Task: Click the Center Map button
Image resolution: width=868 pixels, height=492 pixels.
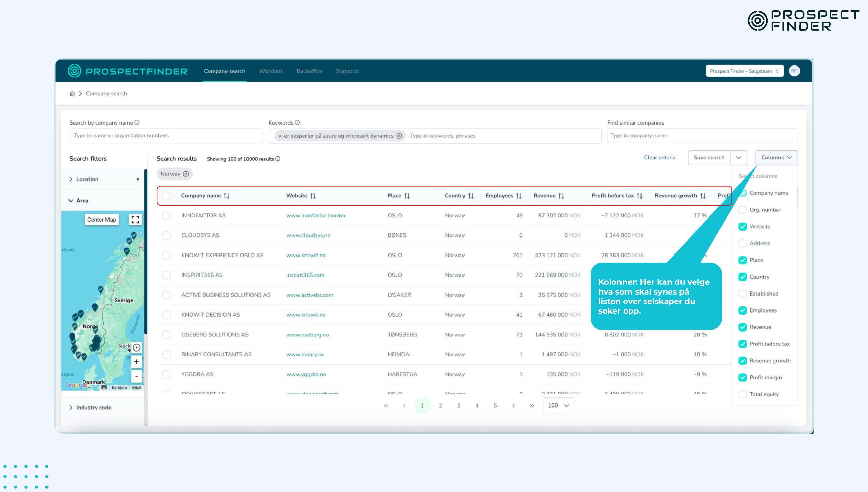Action: click(101, 220)
